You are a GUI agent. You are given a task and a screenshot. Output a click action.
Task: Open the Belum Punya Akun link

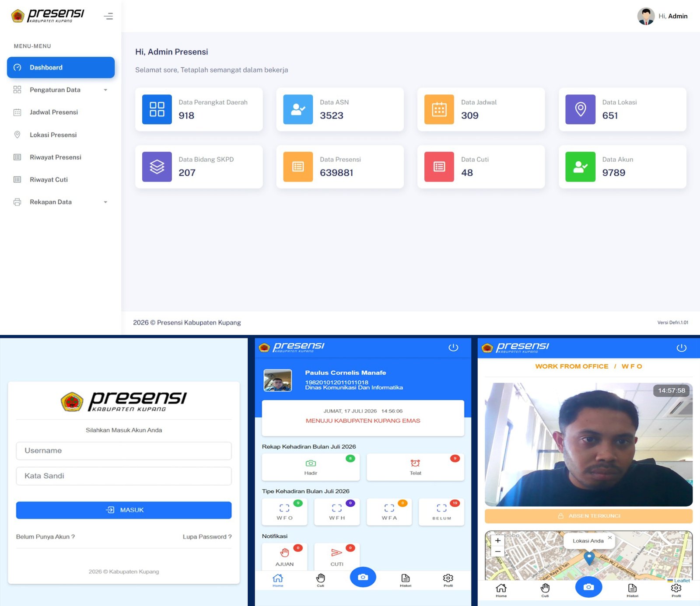coord(45,537)
